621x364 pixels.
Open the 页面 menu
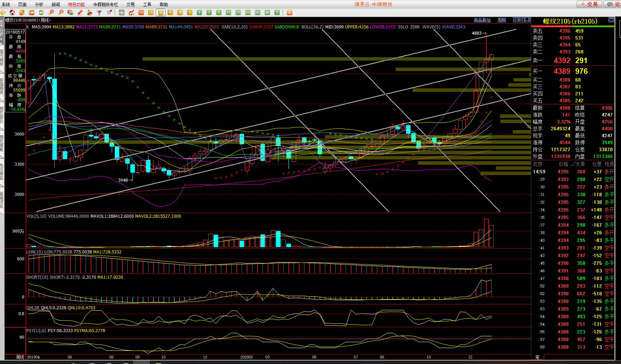[x=23, y=5]
